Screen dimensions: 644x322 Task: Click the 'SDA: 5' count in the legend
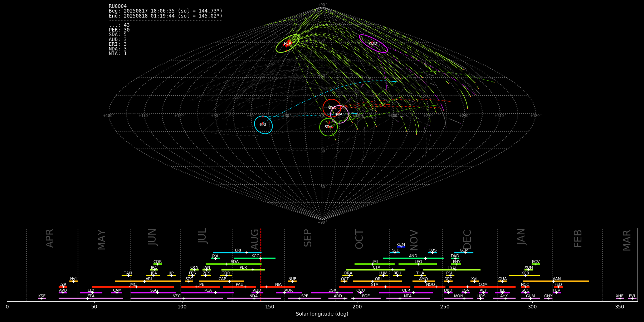(x=118, y=35)
